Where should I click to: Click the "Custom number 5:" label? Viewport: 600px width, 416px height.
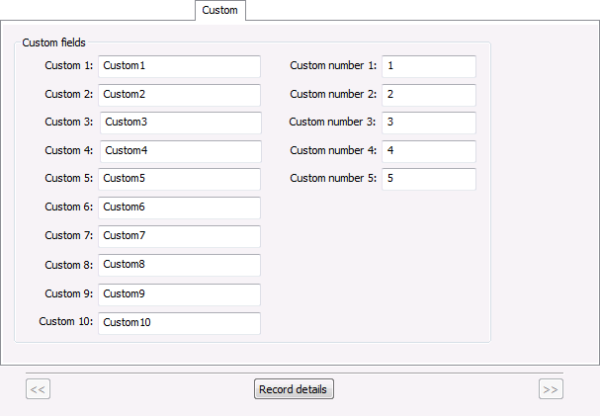click(333, 178)
